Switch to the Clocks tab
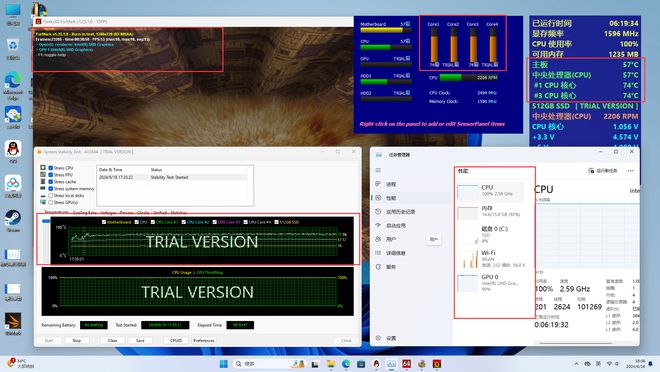Viewport: 660px width, 372px height. point(143,213)
